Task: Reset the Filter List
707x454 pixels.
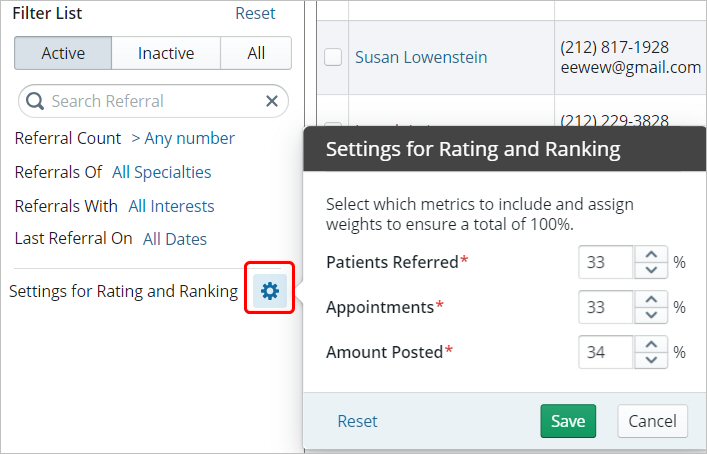Action: click(255, 14)
